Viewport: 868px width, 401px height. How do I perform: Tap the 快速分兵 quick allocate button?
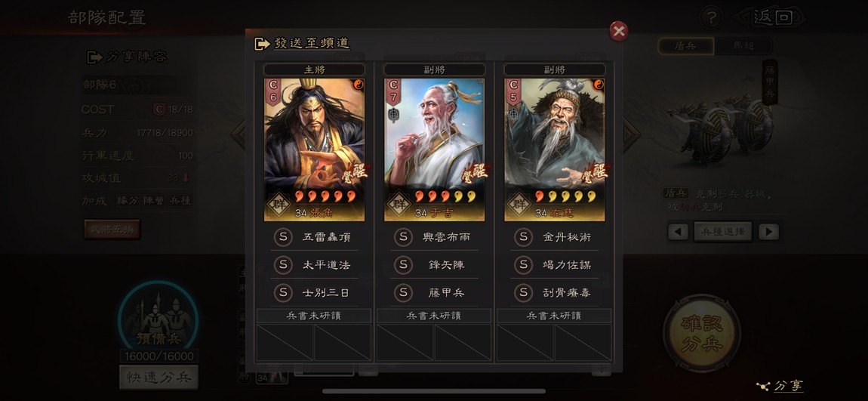[x=159, y=377]
